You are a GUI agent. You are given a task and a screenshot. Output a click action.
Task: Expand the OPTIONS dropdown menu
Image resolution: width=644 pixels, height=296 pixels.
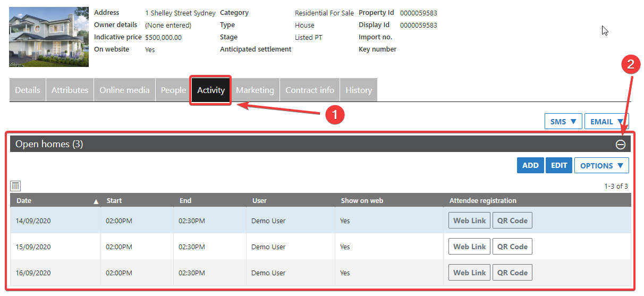tap(601, 165)
